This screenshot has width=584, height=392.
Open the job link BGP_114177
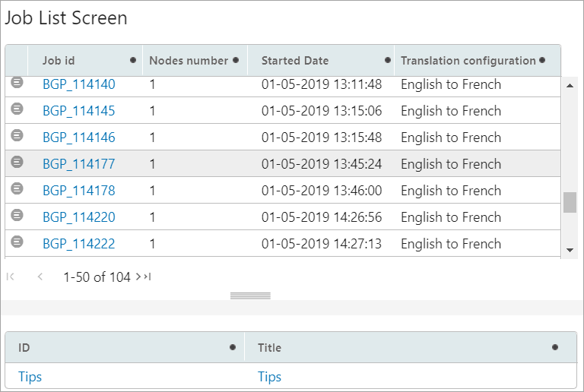[x=79, y=164]
